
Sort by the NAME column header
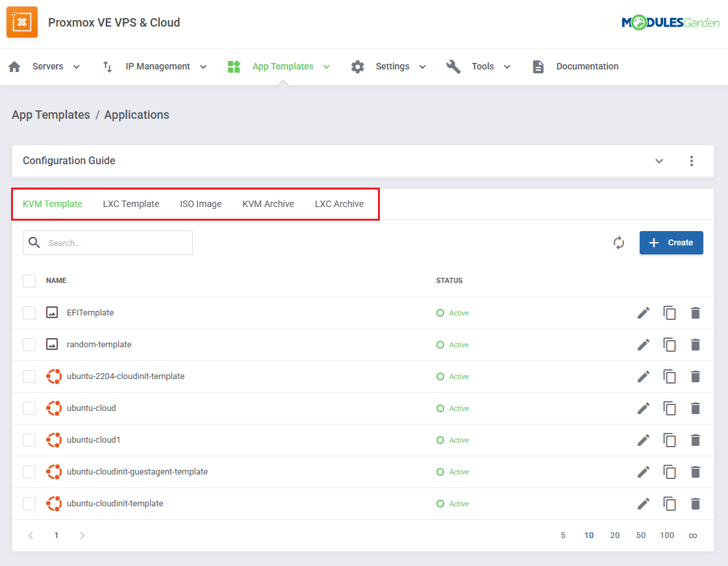tap(56, 280)
